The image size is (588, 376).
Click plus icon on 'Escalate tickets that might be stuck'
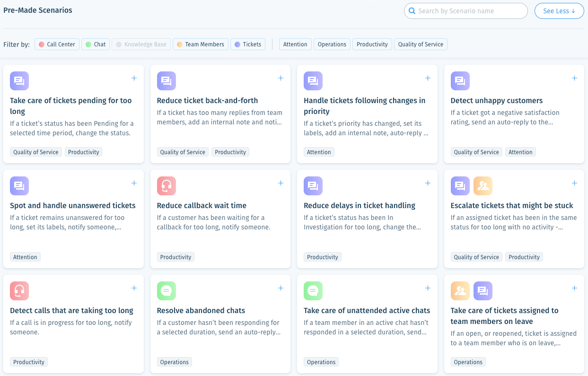point(574,183)
